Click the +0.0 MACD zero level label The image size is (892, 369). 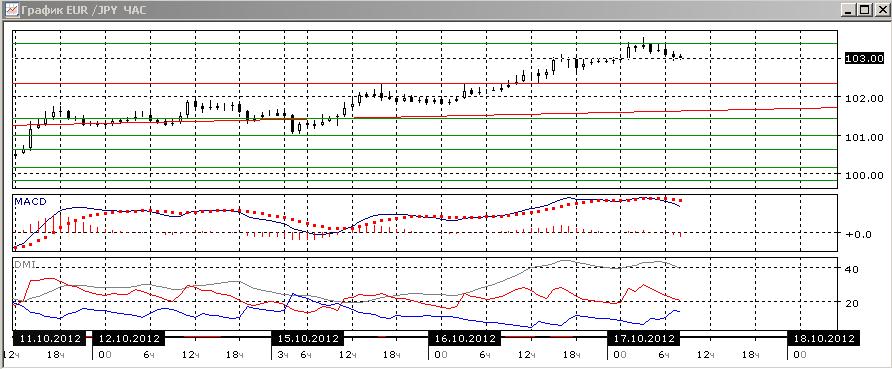coord(860,234)
